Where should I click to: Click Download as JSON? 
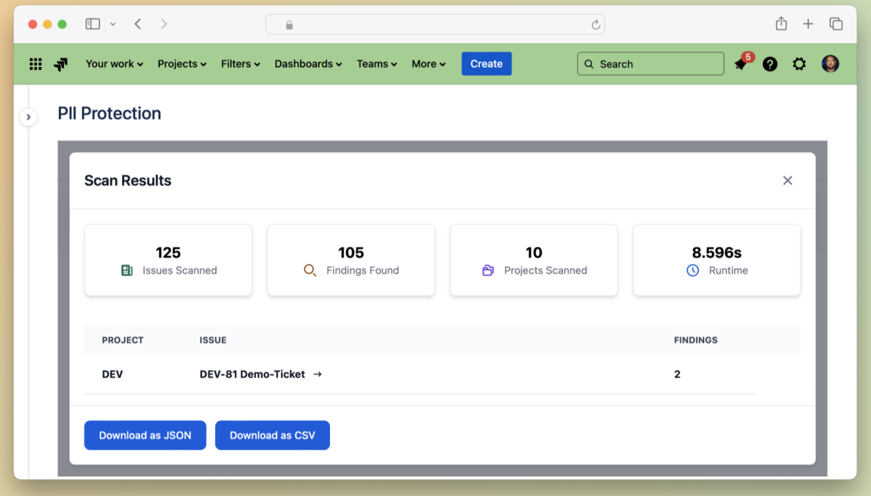145,435
